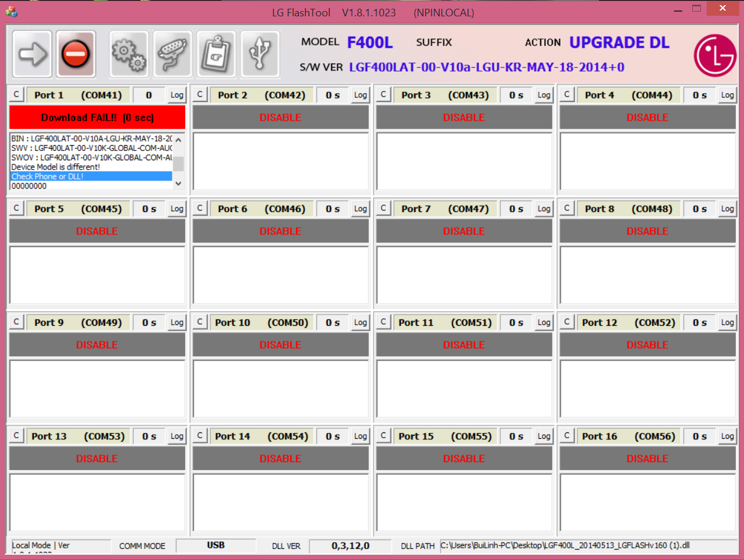744x560 pixels.
Task: Open the Log for Port 6
Action: pos(361,209)
